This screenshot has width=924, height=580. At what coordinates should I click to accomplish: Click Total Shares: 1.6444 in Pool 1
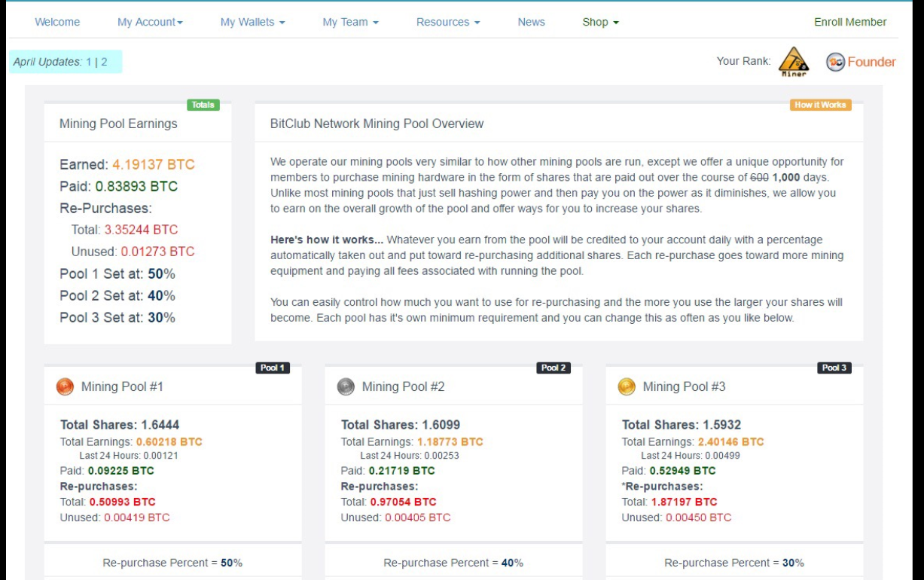(x=120, y=425)
